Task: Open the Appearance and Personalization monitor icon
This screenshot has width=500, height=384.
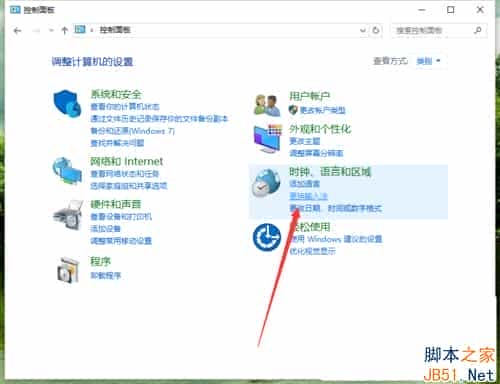Action: [268, 139]
